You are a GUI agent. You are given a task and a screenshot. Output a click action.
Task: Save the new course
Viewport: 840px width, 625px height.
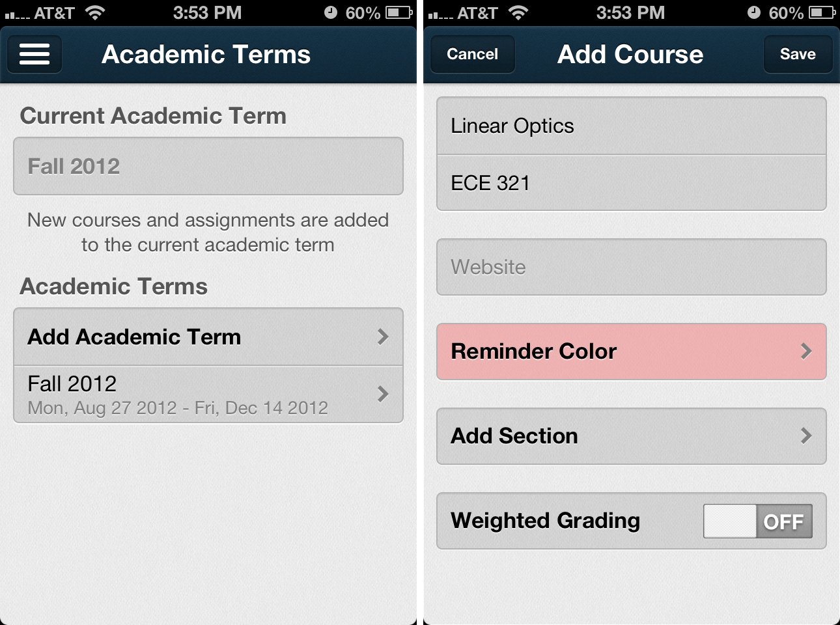click(798, 54)
